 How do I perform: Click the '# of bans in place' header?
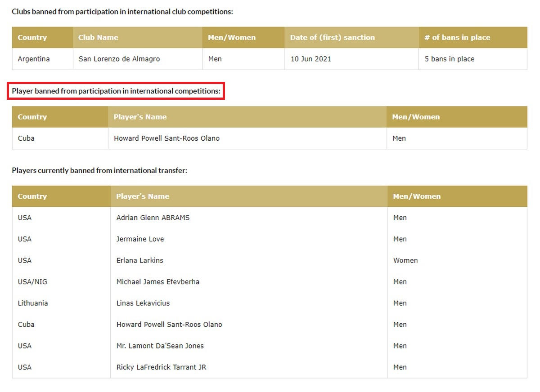[x=457, y=38]
